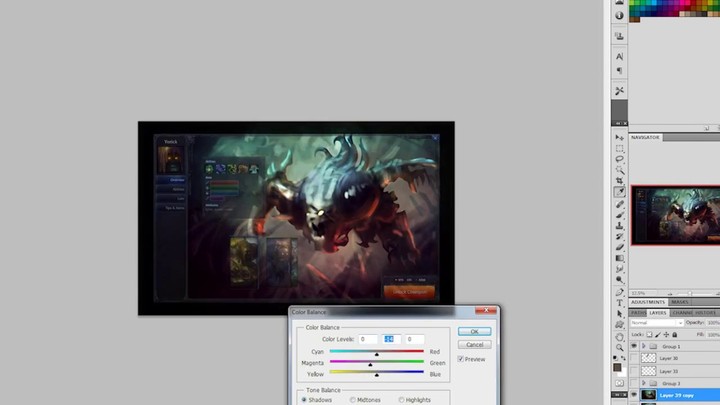This screenshot has height=405, width=720.
Task: Open the layer blend mode dropdown
Action: [x=657, y=323]
